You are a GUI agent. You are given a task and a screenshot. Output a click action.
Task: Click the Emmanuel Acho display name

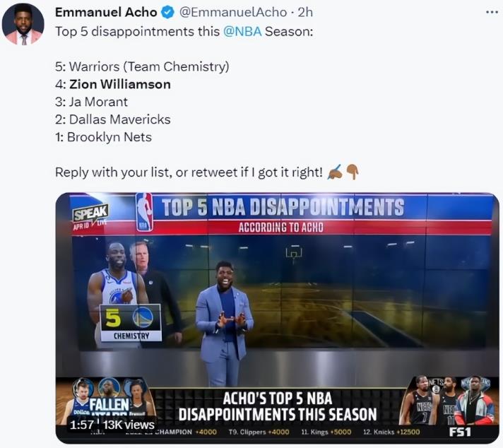[106, 12]
